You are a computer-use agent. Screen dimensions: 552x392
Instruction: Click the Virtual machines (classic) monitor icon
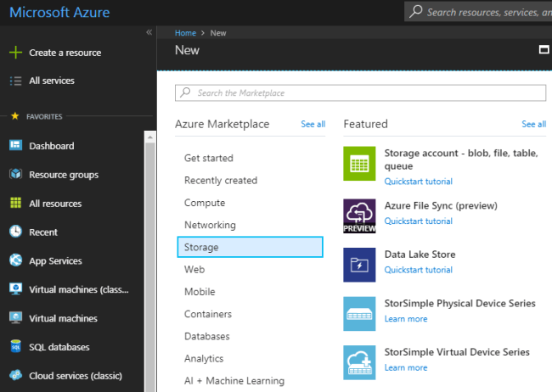point(15,288)
